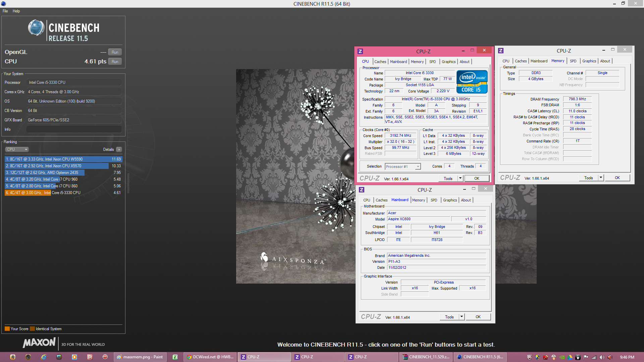Click the Intel Core i5 logo badge

pos(472,82)
